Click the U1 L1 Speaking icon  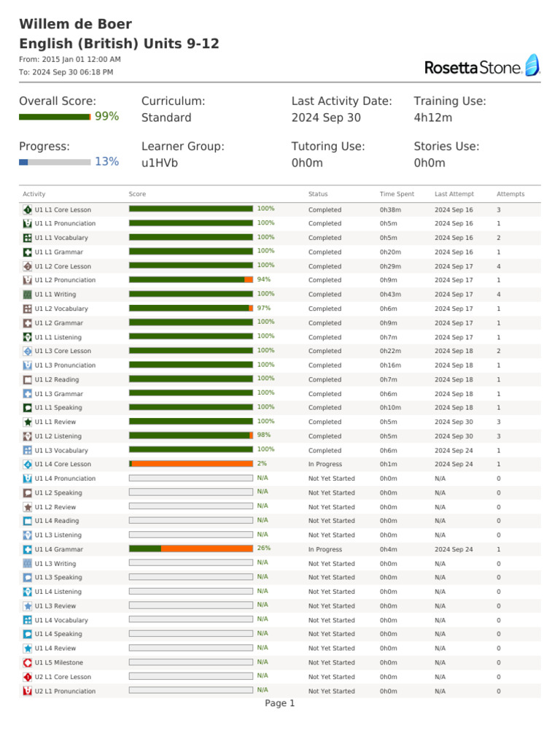click(x=27, y=408)
